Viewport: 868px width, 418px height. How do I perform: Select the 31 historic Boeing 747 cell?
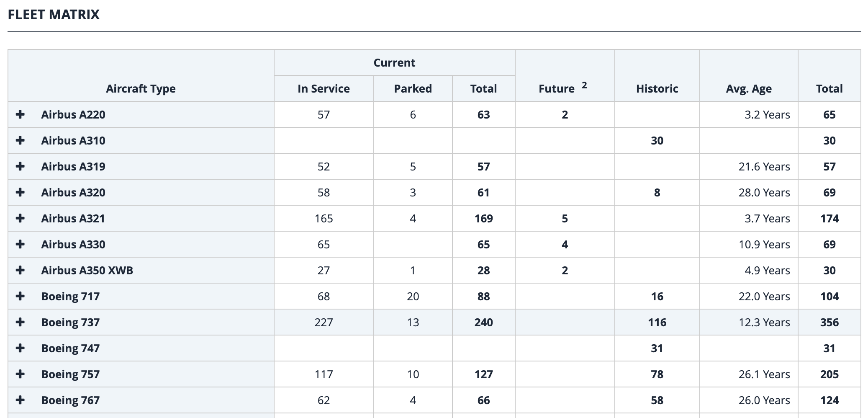[657, 348]
